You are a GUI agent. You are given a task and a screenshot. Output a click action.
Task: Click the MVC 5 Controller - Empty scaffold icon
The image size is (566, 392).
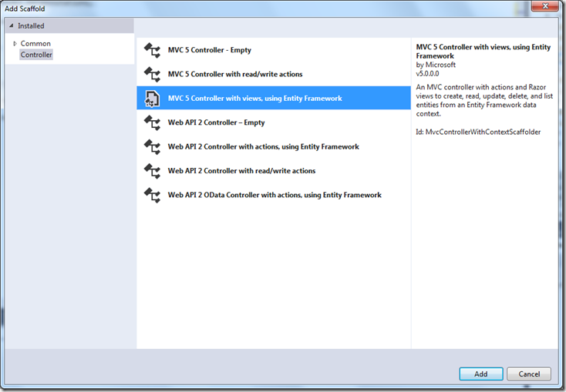(x=152, y=50)
